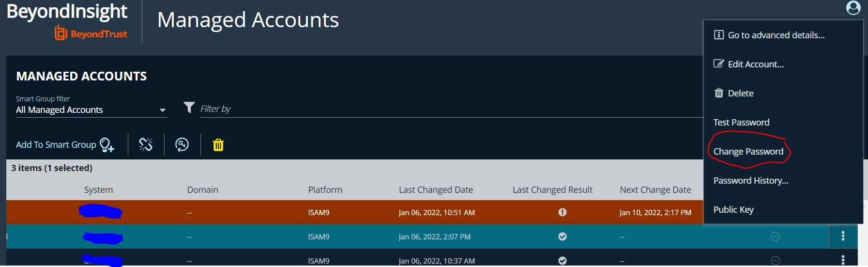
Task: Select Edit Account from the context menu
Action: [755, 64]
